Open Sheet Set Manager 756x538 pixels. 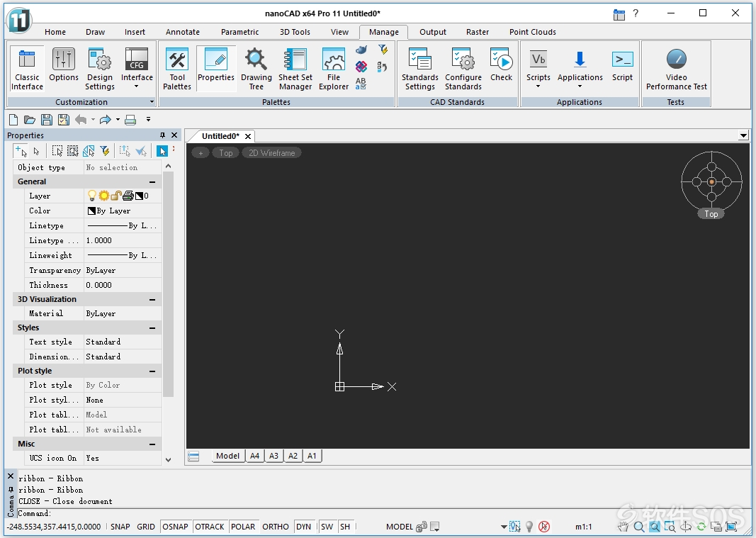coord(295,69)
